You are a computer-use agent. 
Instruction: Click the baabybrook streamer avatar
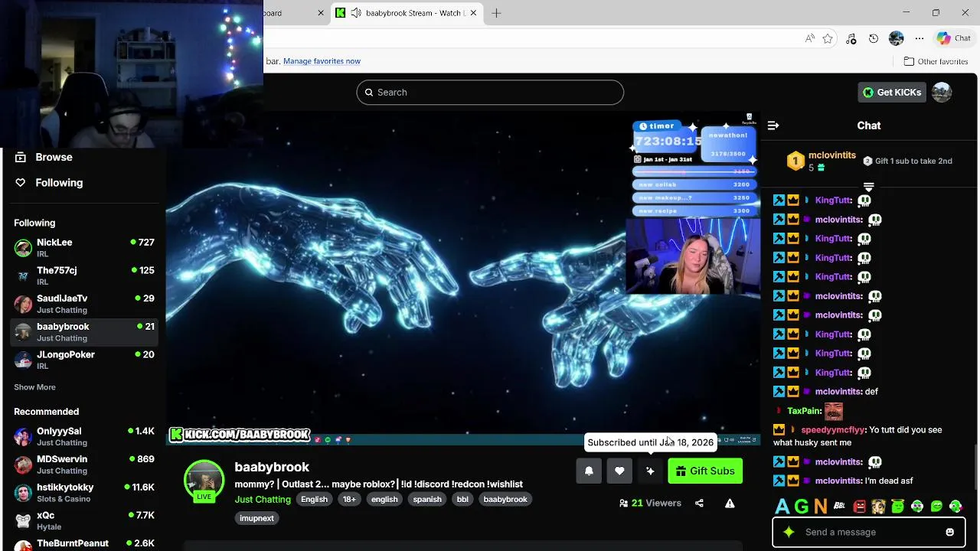pos(204,480)
